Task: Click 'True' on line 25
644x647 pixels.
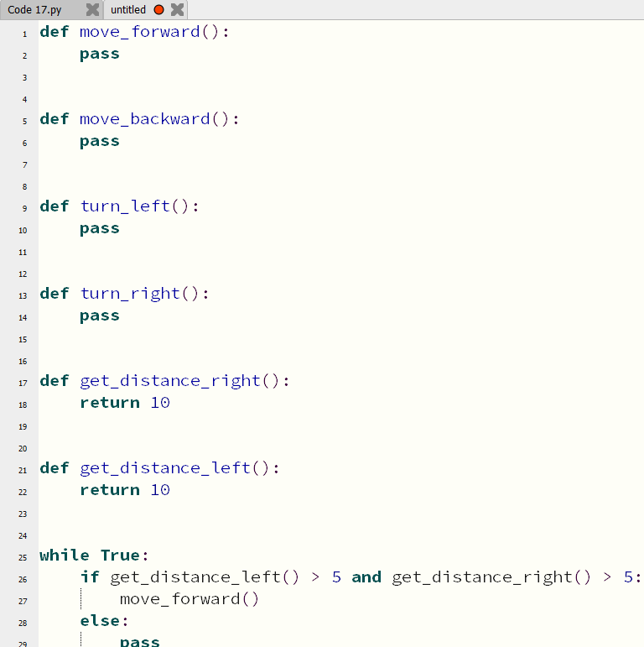Action: (x=121, y=556)
